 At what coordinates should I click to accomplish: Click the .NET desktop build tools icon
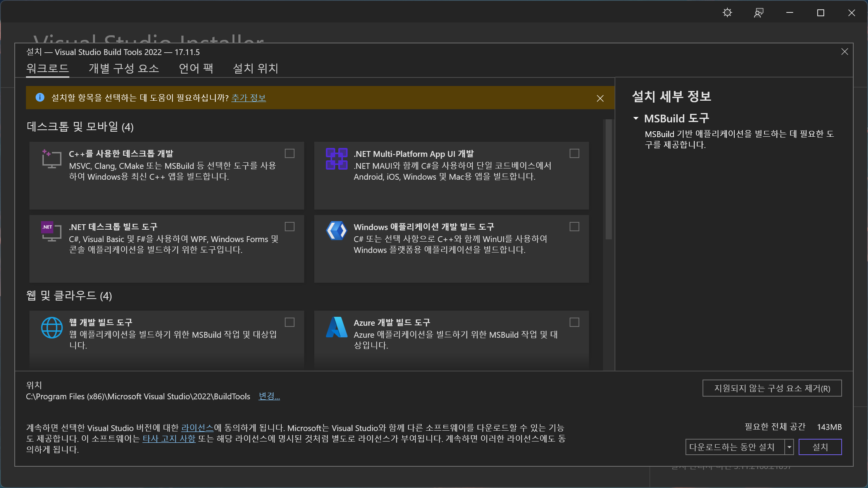point(52,232)
